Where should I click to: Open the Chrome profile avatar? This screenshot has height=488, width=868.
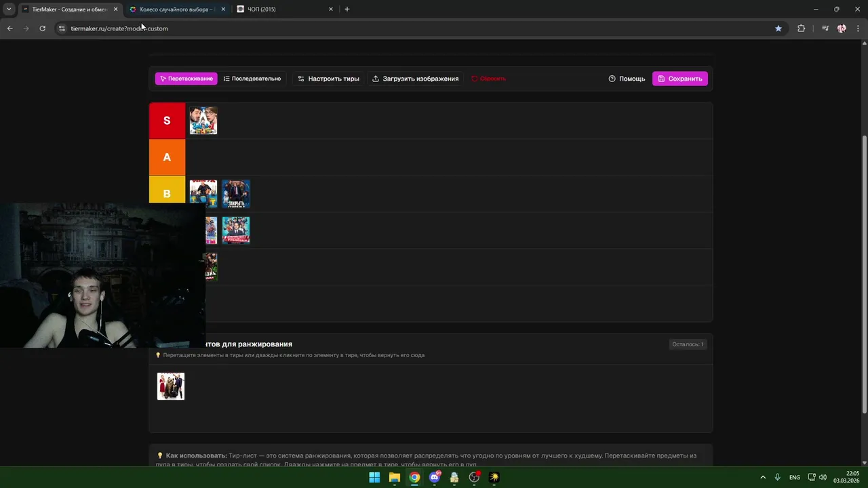pos(842,28)
